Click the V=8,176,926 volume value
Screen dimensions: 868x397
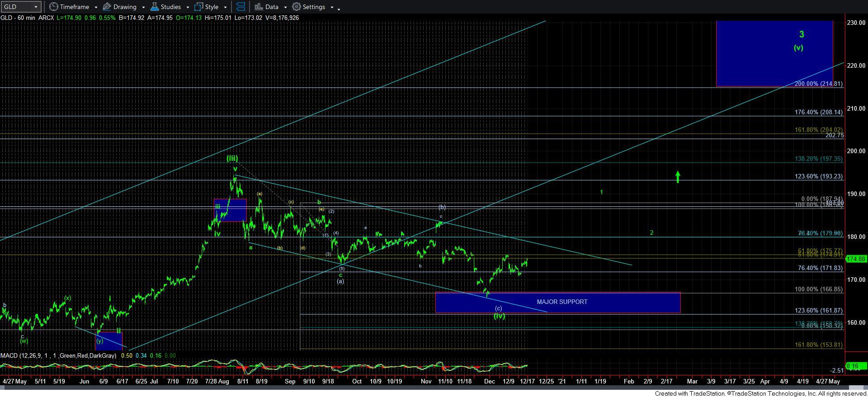(x=282, y=18)
